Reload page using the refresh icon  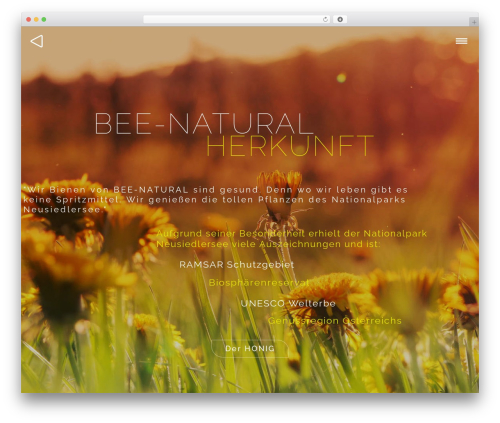(325, 20)
